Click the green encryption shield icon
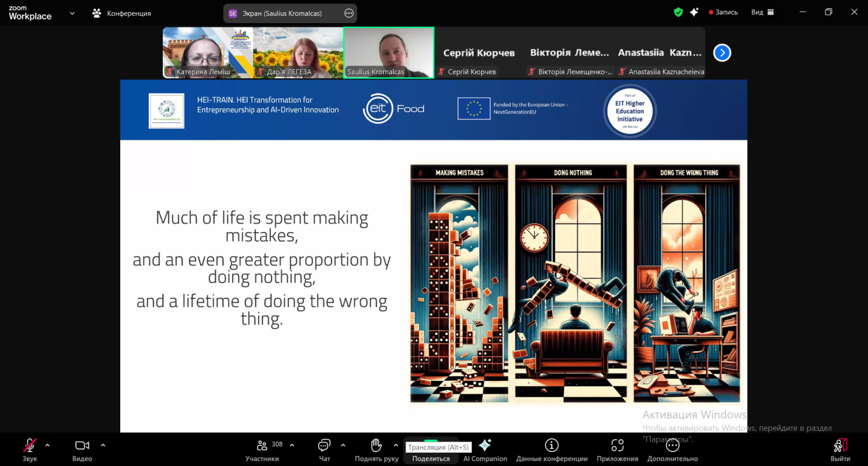Screen dimensions: 868x466 pyautogui.click(x=678, y=12)
